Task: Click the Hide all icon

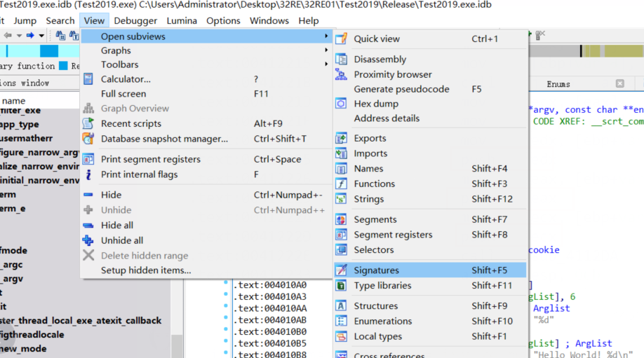Action: point(88,225)
